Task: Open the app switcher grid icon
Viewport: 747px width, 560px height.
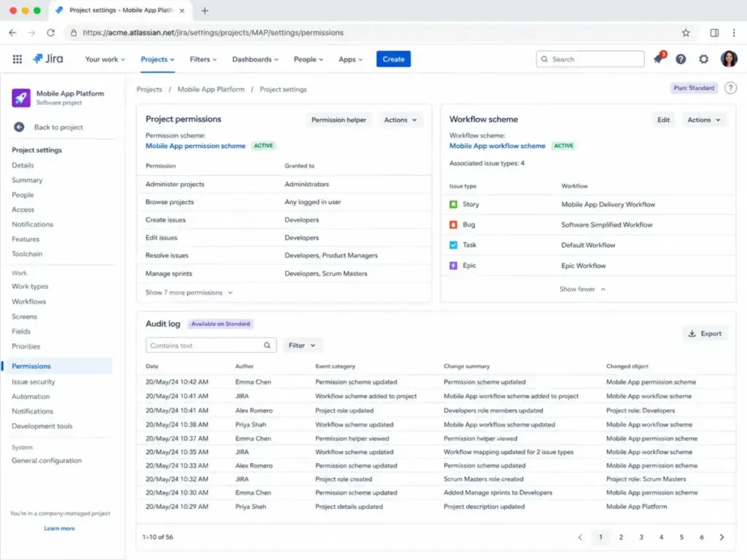Action: tap(18, 59)
